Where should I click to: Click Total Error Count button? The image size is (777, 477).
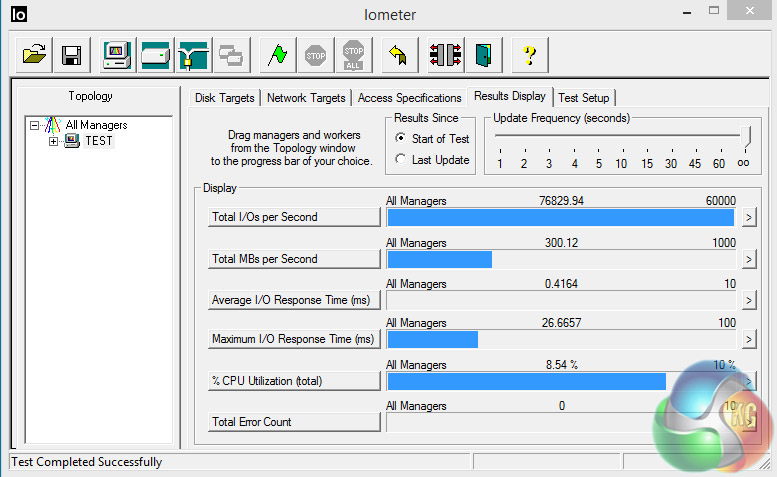click(294, 422)
